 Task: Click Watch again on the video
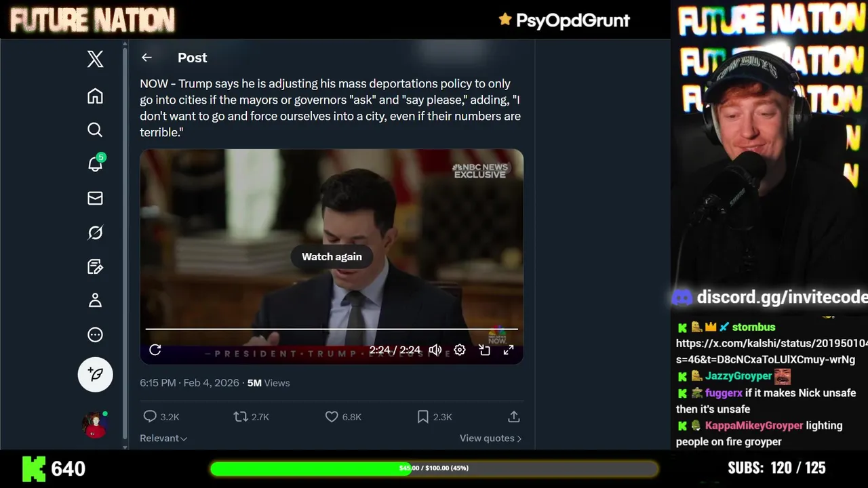tap(332, 257)
